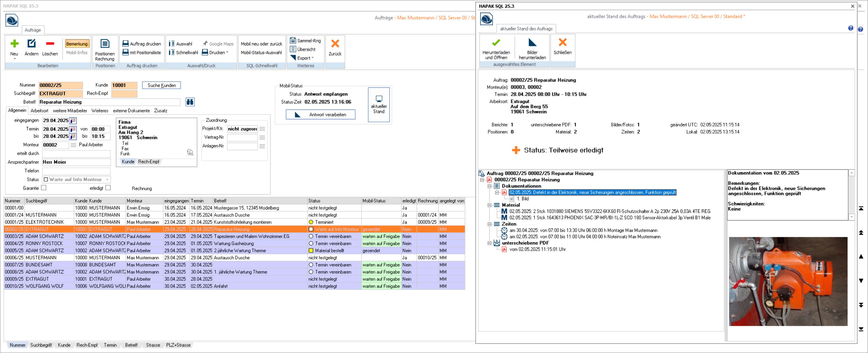Open the Status dropdown arrow
Viewport: 868px width, 353px height.
(x=107, y=179)
